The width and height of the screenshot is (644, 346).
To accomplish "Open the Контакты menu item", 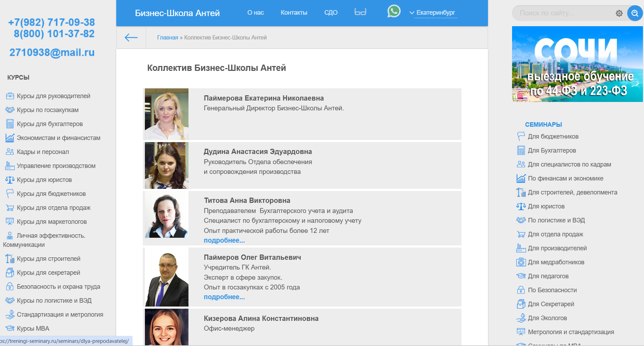I will pyautogui.click(x=294, y=13).
